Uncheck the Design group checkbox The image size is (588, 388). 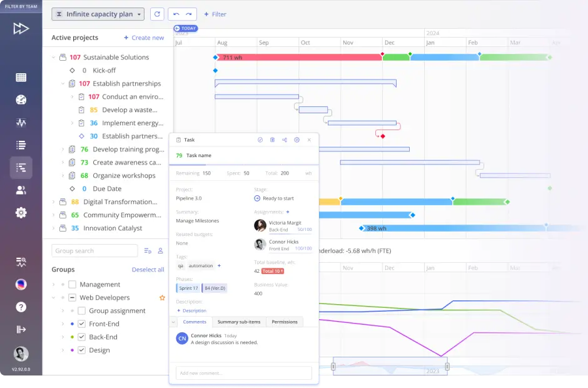point(81,350)
